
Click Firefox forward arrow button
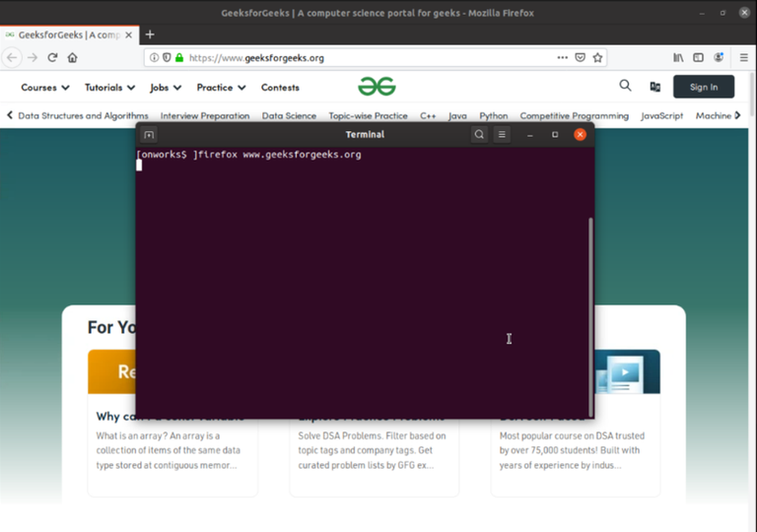click(x=33, y=58)
